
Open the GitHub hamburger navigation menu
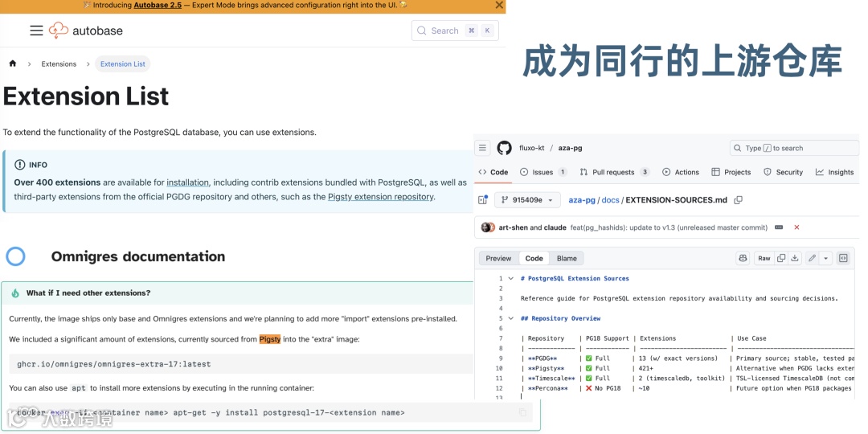(x=482, y=148)
